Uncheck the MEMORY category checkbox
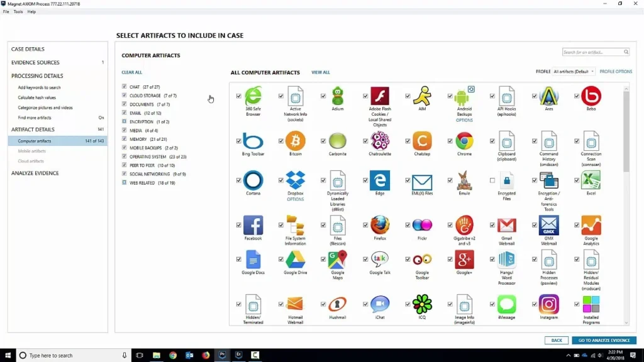 click(124, 139)
